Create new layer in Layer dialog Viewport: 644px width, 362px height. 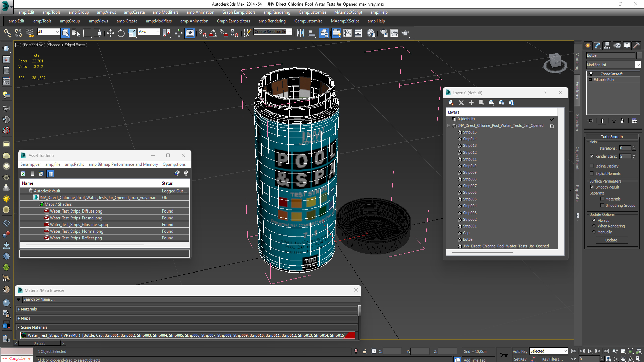[x=451, y=103]
